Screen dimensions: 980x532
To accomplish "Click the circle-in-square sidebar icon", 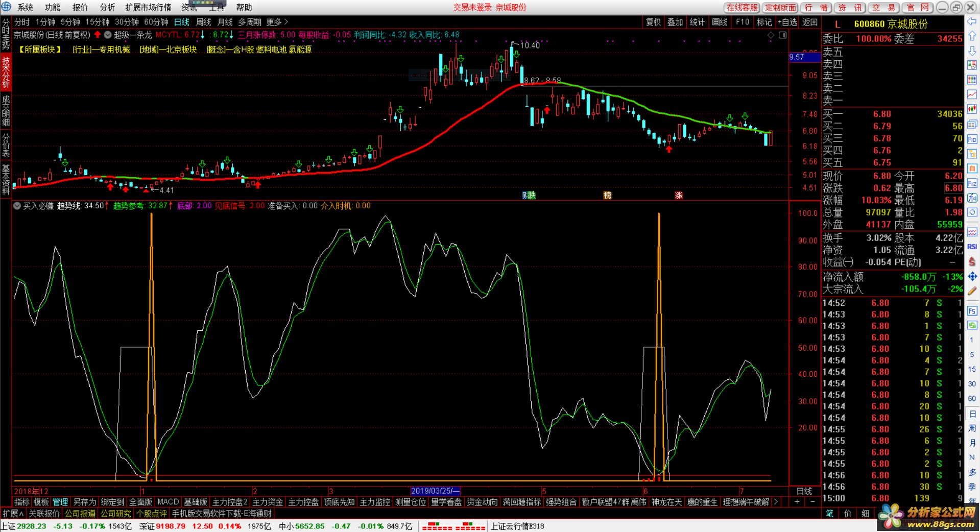I will click(x=972, y=212).
